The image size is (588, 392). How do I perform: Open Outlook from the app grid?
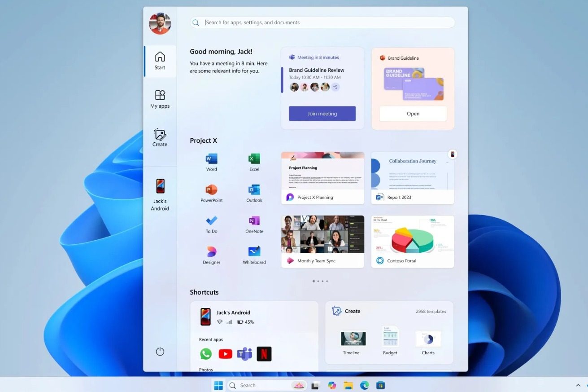click(x=254, y=190)
